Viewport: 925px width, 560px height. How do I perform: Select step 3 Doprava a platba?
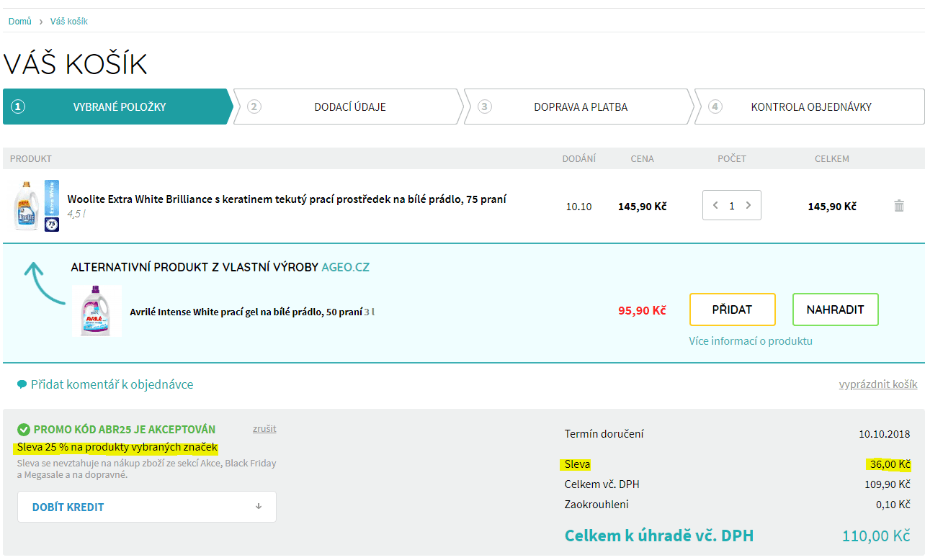[579, 107]
